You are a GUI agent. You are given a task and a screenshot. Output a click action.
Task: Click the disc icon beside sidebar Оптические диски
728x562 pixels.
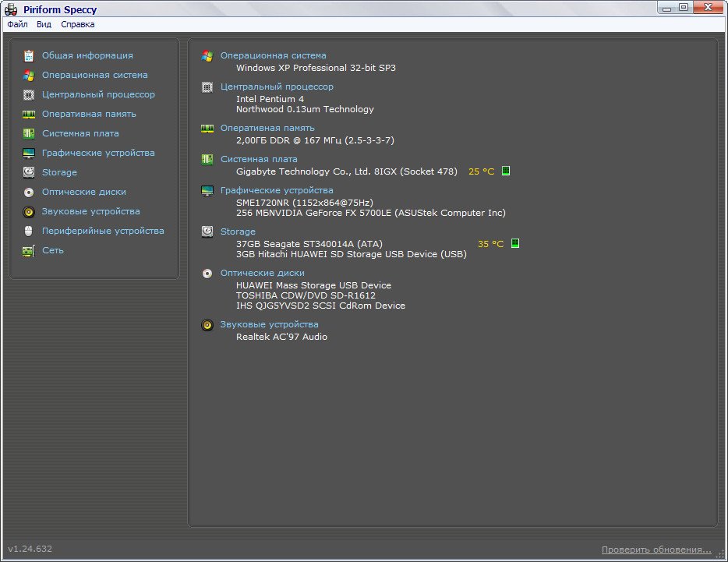(x=29, y=193)
